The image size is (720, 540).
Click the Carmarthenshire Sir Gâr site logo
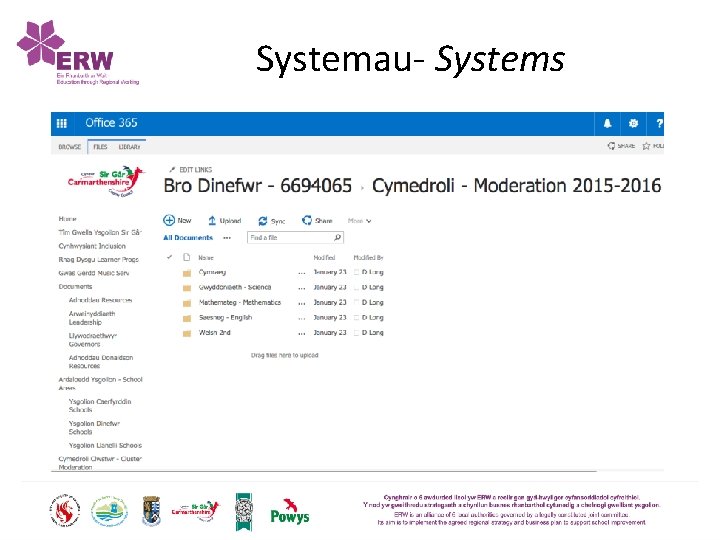click(x=107, y=181)
